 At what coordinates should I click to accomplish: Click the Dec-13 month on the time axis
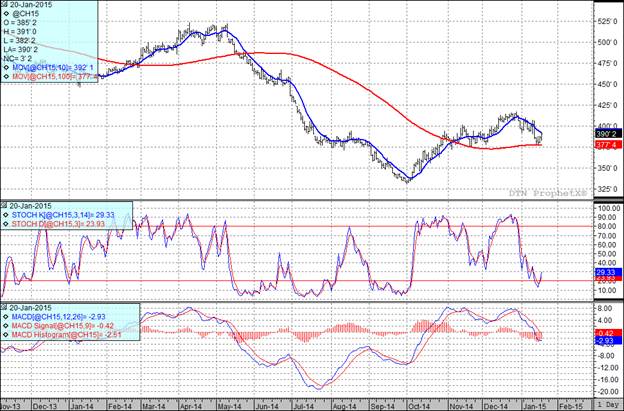click(x=45, y=407)
